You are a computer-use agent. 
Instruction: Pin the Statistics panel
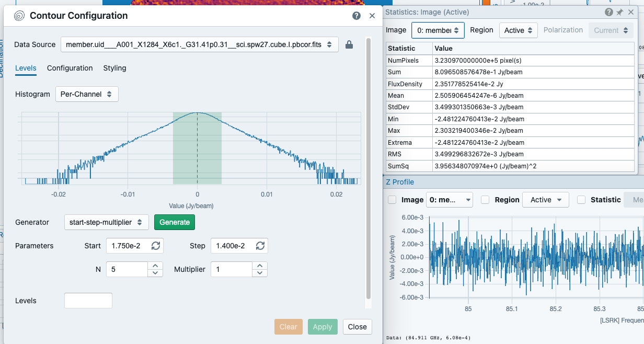pos(619,12)
